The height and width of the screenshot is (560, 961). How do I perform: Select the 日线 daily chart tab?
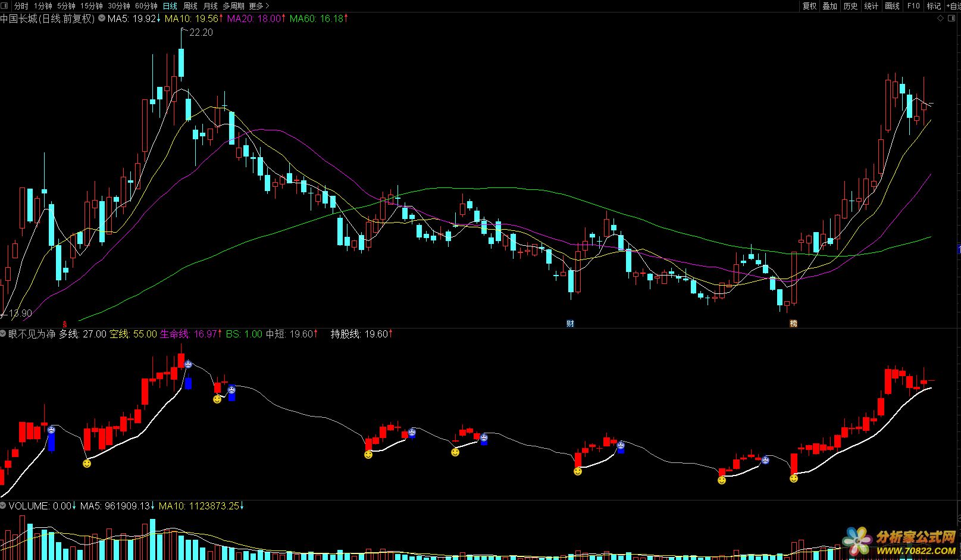point(170,6)
